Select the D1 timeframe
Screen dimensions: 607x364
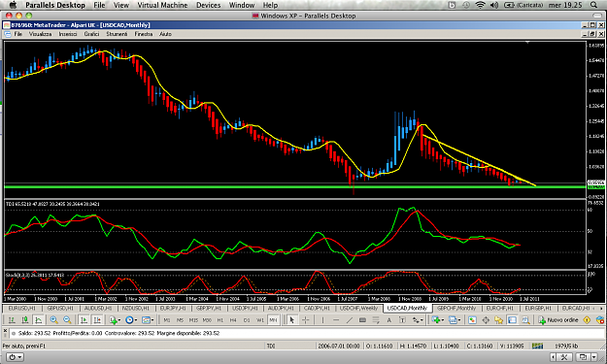[247, 320]
